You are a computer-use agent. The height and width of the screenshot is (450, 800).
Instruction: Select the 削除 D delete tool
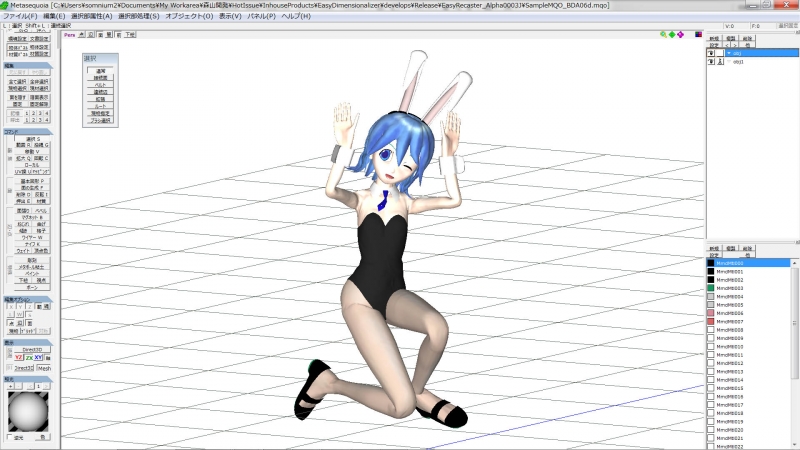(x=23, y=194)
